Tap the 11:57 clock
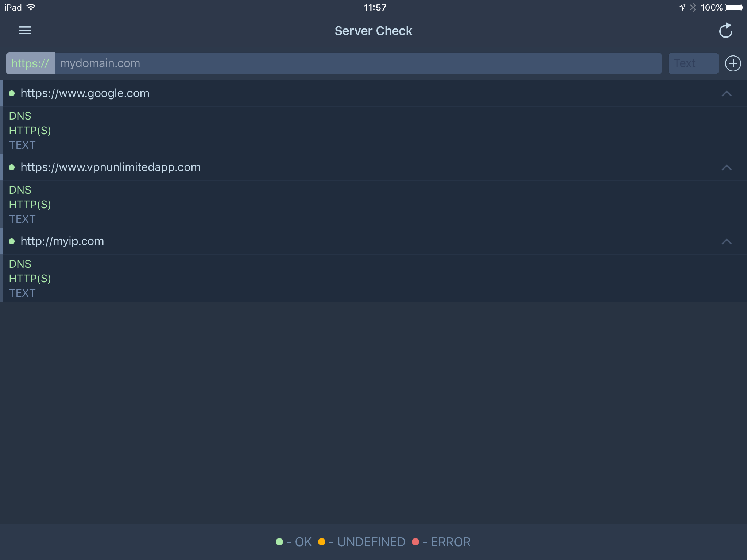 (x=375, y=7)
